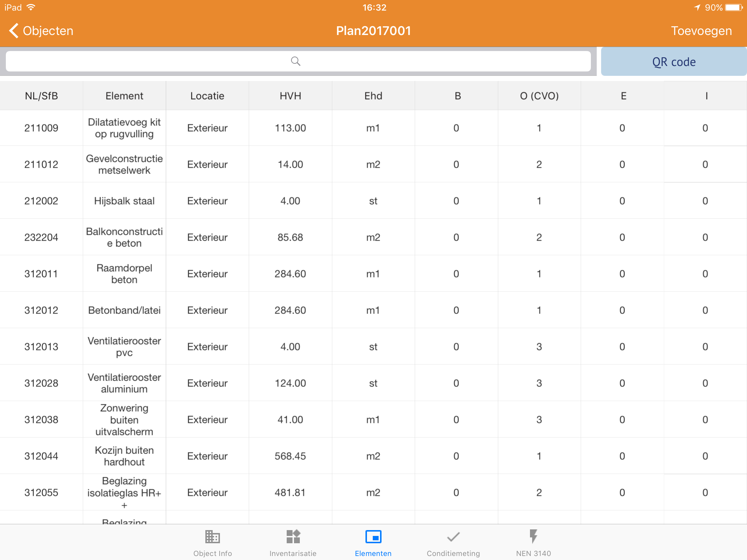This screenshot has width=747, height=560.
Task: Select the Hijsbalk staal element
Action: (x=124, y=201)
